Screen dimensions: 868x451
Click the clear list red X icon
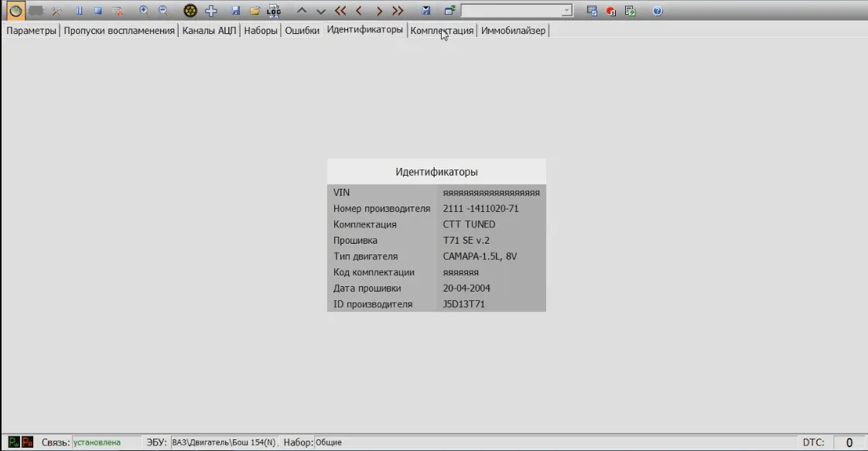coord(118,11)
